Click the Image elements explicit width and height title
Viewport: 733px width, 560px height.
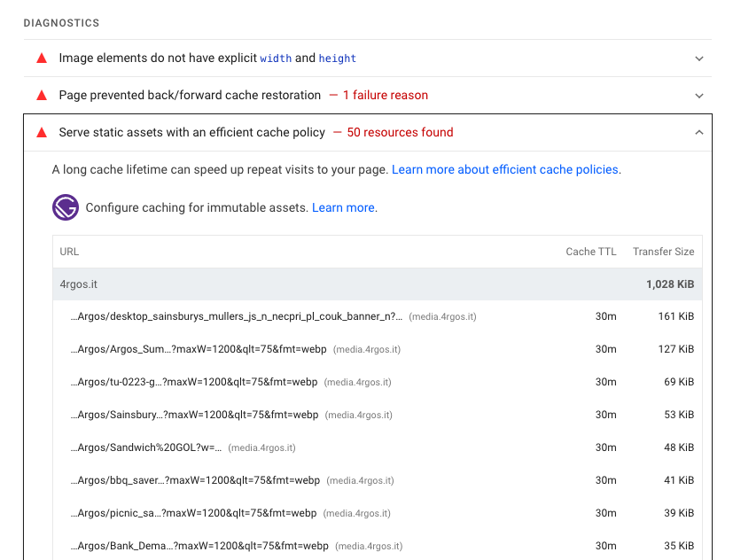click(207, 58)
